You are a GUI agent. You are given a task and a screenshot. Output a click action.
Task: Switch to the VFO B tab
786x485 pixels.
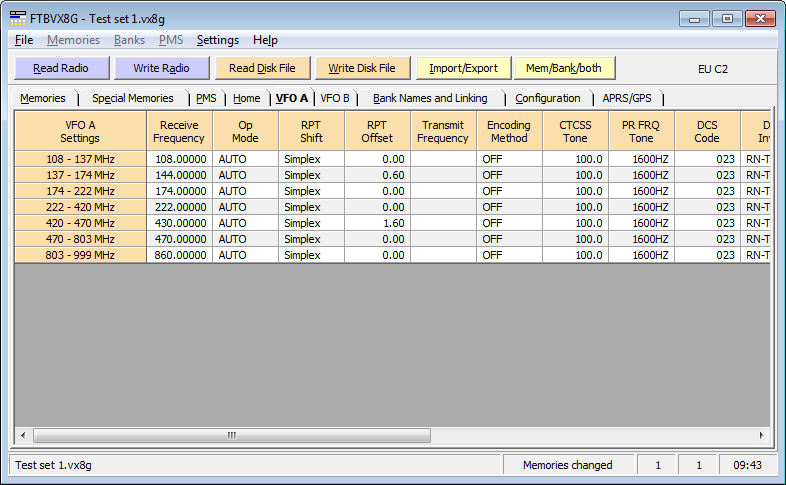[x=335, y=98]
